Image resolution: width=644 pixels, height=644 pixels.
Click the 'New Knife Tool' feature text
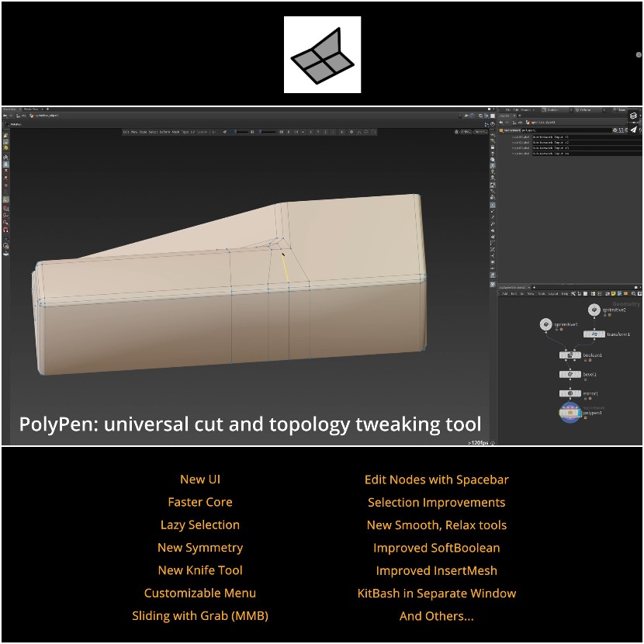pyautogui.click(x=200, y=570)
